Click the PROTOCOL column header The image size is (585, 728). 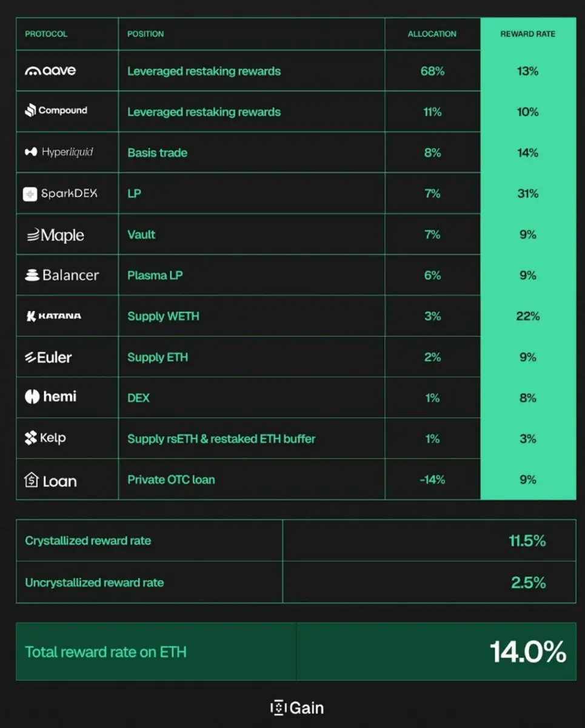pyautogui.click(x=46, y=34)
